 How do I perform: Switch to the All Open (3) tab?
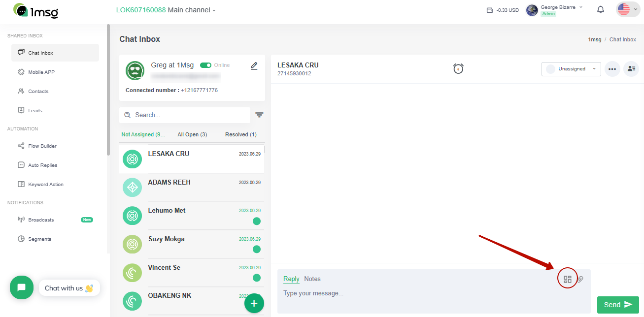[192, 134]
